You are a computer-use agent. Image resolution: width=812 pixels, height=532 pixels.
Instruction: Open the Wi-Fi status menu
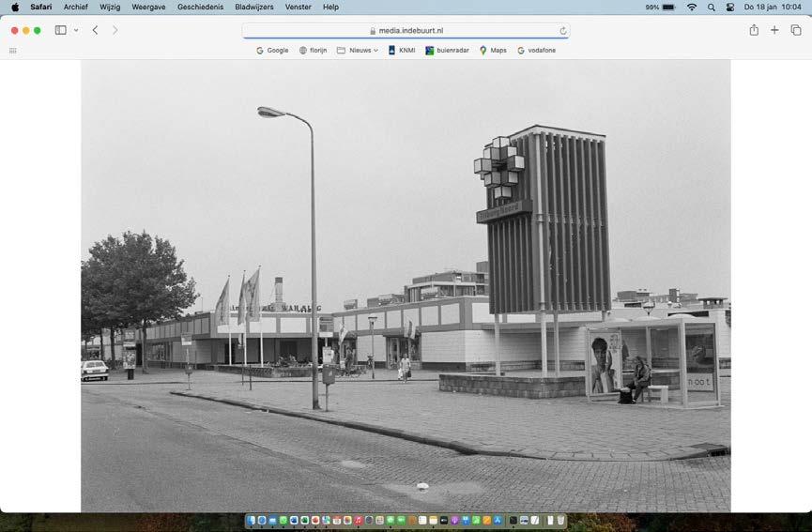(x=692, y=8)
